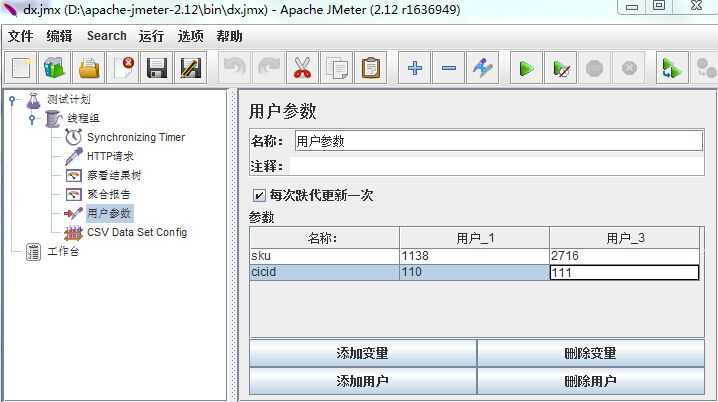Click the sku name cell
Image resolution: width=718 pixels, height=402 pixels.
(x=324, y=255)
